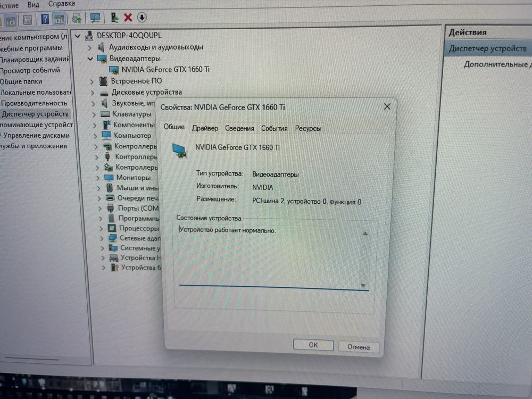Click the keyboard icon beside Клавиатуры
The height and width of the screenshot is (399, 532).
[x=105, y=114]
